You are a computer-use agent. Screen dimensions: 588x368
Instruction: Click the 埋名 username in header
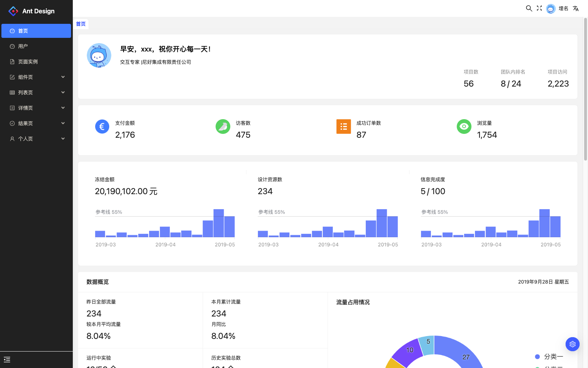[563, 8]
